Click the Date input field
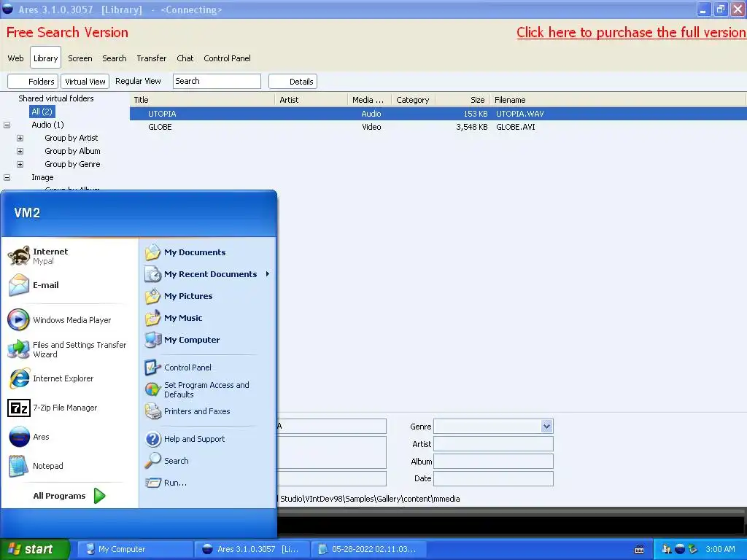 (493, 478)
